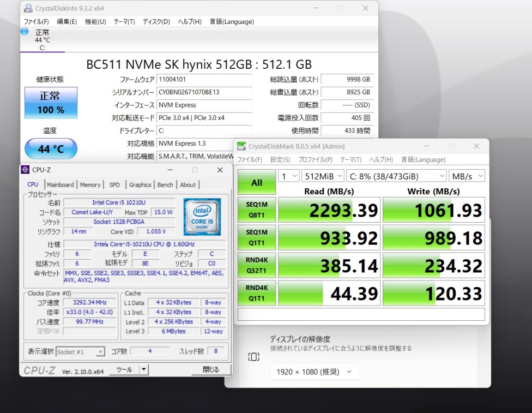Click the 正常 100% health status button
This screenshot has width=532, height=413.
click(x=51, y=103)
